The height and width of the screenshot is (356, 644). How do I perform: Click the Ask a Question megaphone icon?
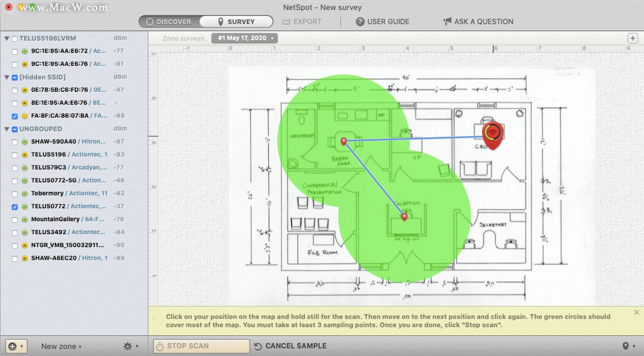[447, 21]
